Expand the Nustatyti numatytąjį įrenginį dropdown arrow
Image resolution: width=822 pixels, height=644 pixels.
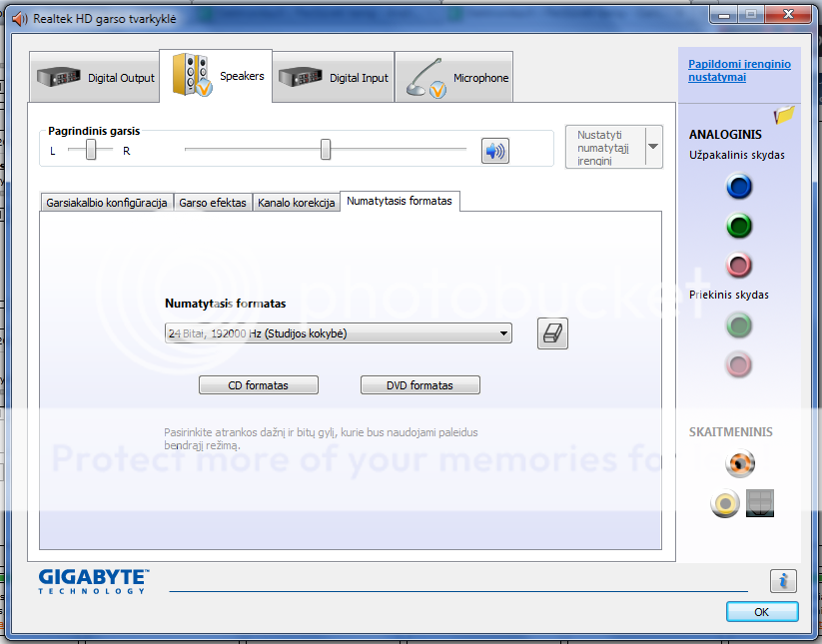653,147
